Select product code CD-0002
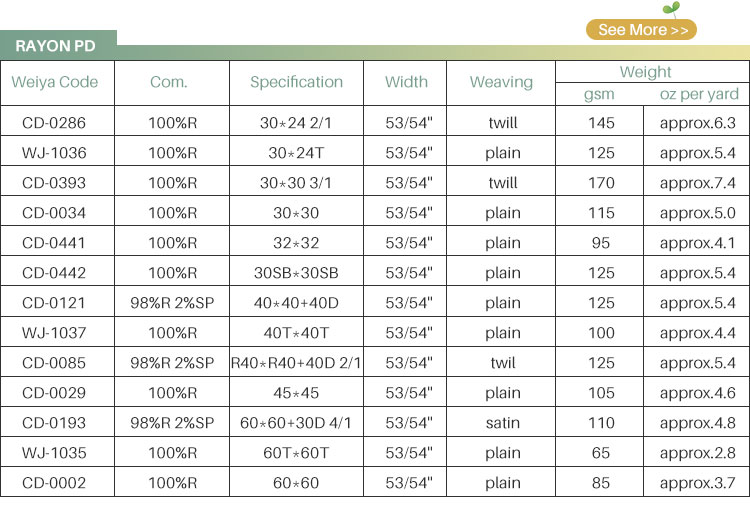Screen dimensions: 750x523 tap(54, 483)
